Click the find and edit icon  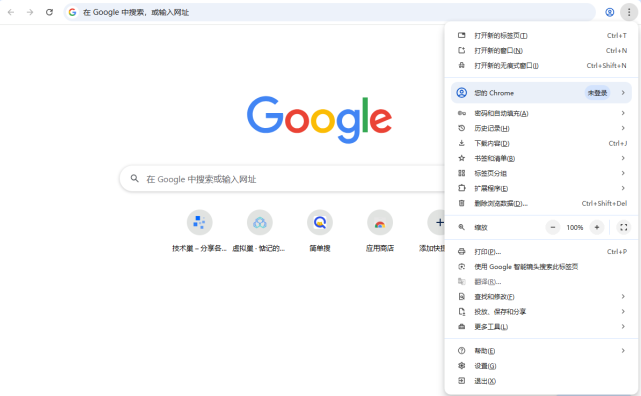pos(462,296)
